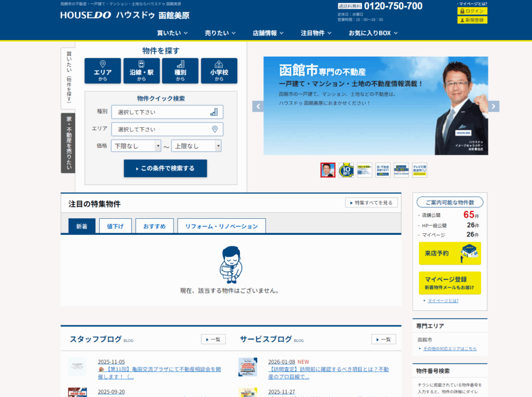Click the この条件で検索する button

[165, 168]
